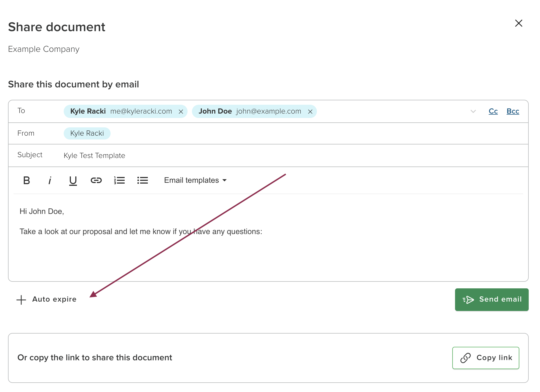Click John Doe's email address john@example.com
Image resolution: width=540 pixels, height=392 pixels.
pos(269,111)
